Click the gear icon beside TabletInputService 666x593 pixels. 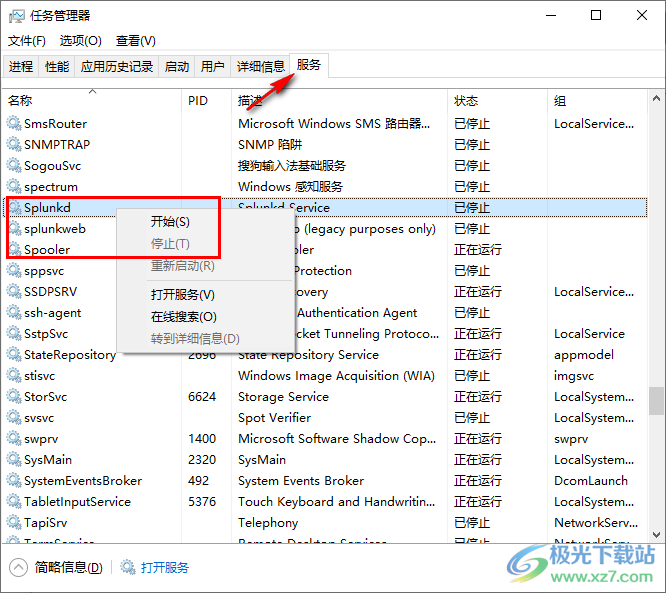14,502
